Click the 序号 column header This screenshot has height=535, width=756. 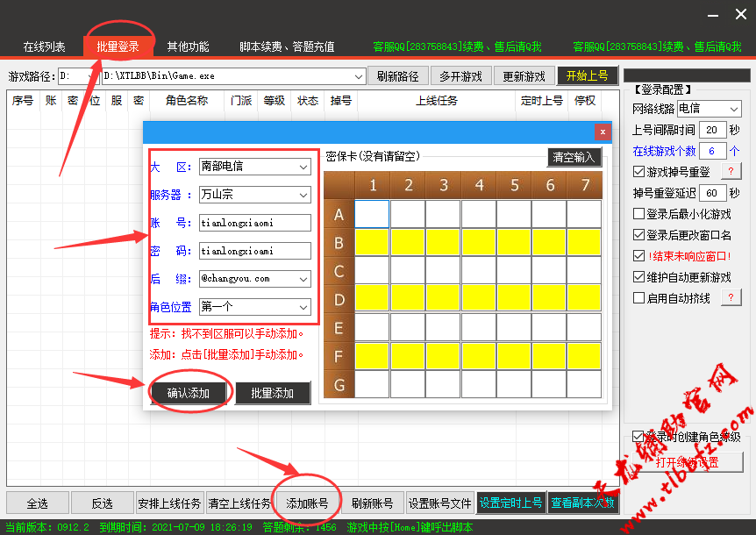23,100
